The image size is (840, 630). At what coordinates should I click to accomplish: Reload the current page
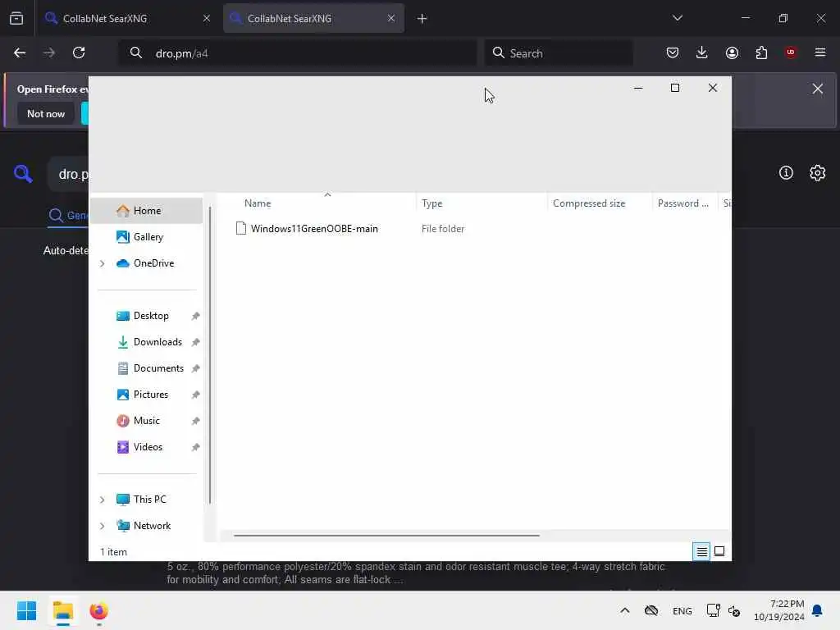pos(79,52)
